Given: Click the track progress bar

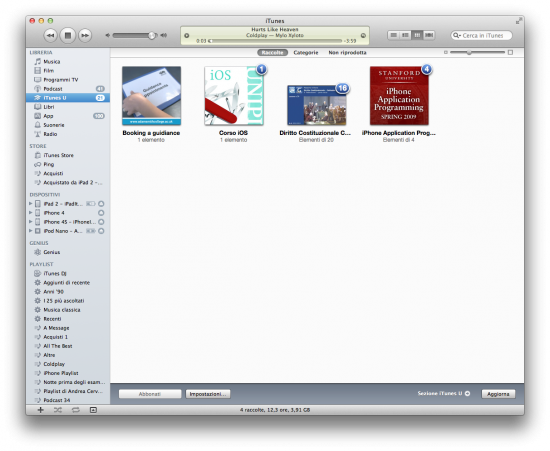Looking at the screenshot, I should [x=276, y=41].
